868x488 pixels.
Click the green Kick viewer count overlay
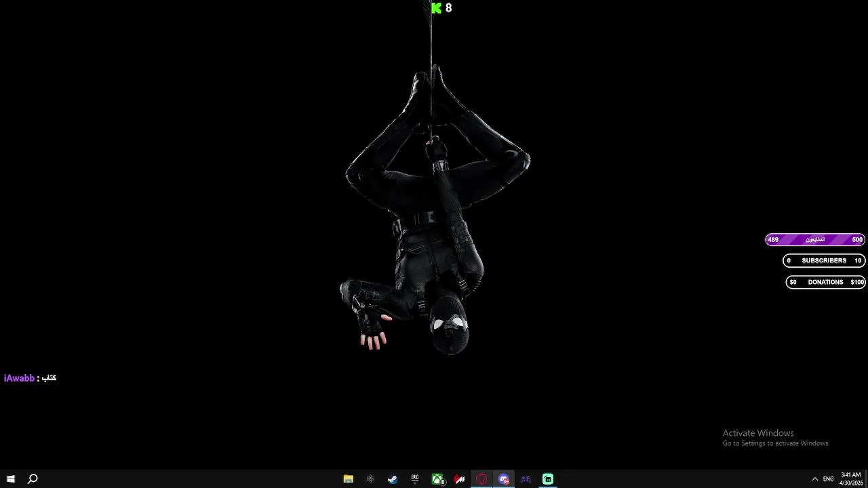tap(441, 8)
